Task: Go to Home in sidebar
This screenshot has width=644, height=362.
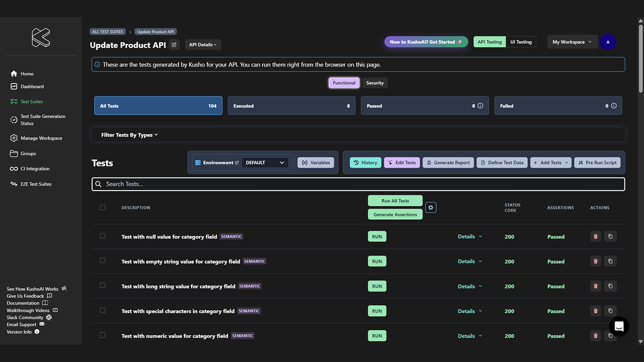Action: pyautogui.click(x=22, y=74)
